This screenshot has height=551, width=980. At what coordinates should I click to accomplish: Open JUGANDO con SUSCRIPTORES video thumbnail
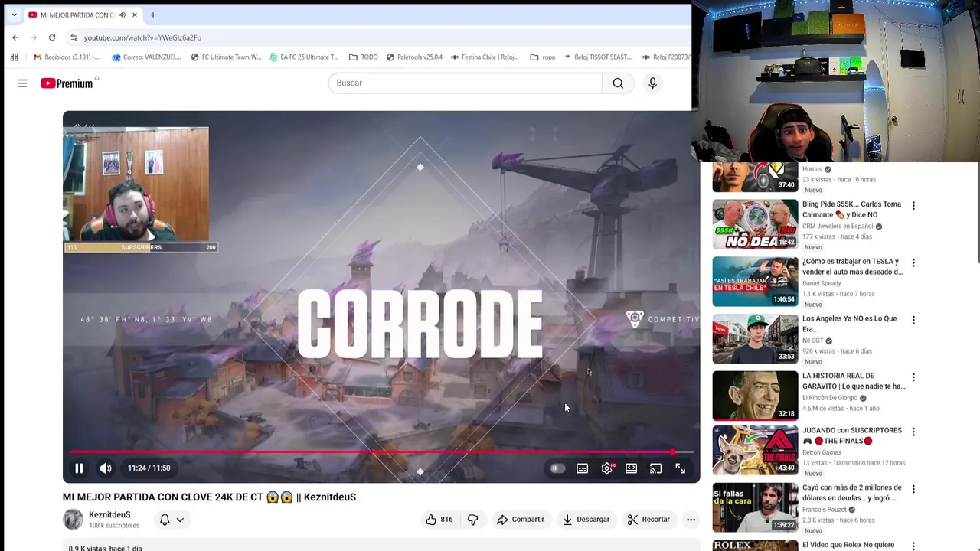pyautogui.click(x=755, y=451)
